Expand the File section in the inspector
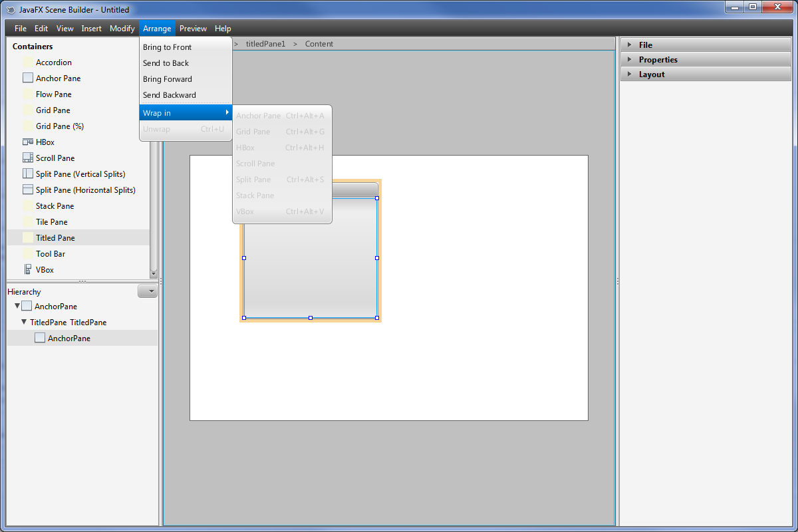798x532 pixels. [x=629, y=45]
